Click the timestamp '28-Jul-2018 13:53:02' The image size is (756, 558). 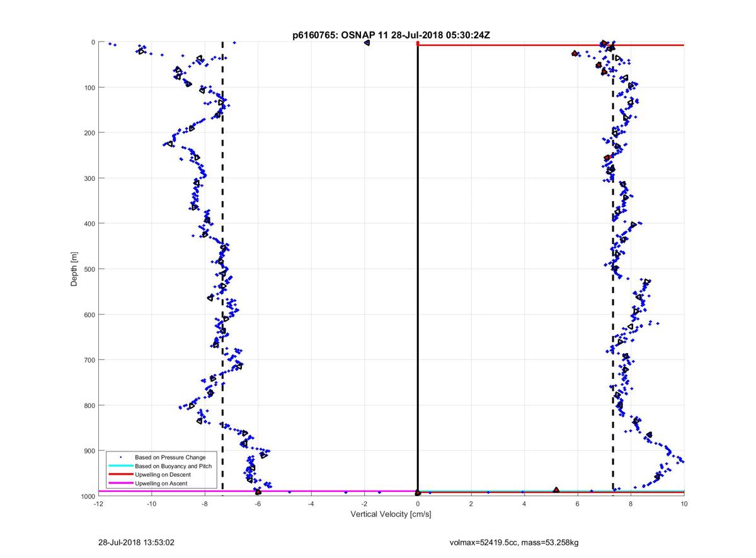[136, 542]
